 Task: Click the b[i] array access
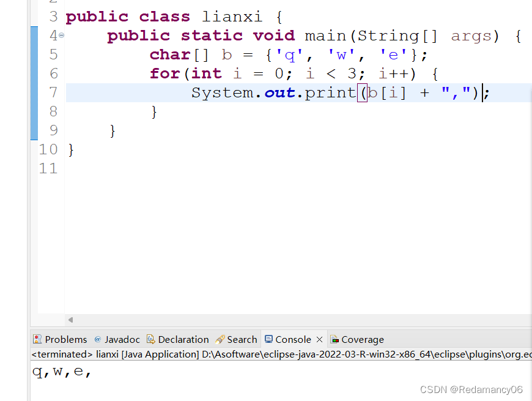pos(386,92)
